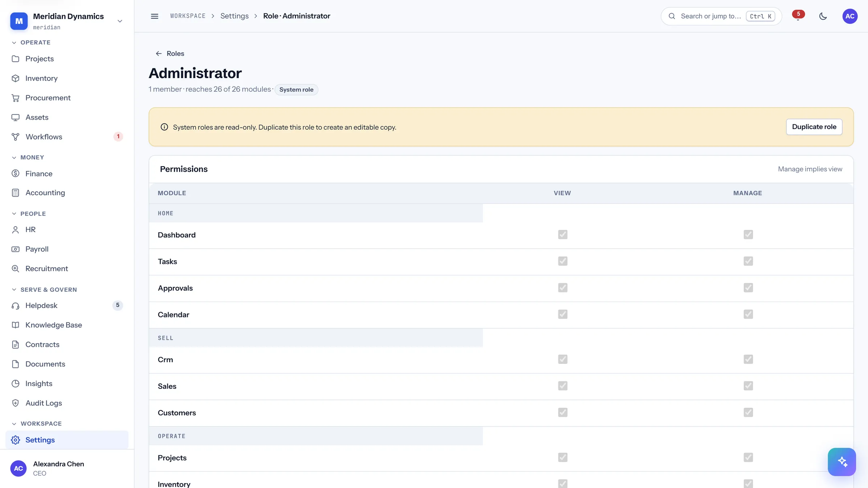Click the Inventory box icon in sidebar
Viewport: 868px width, 488px height.
[16, 78]
